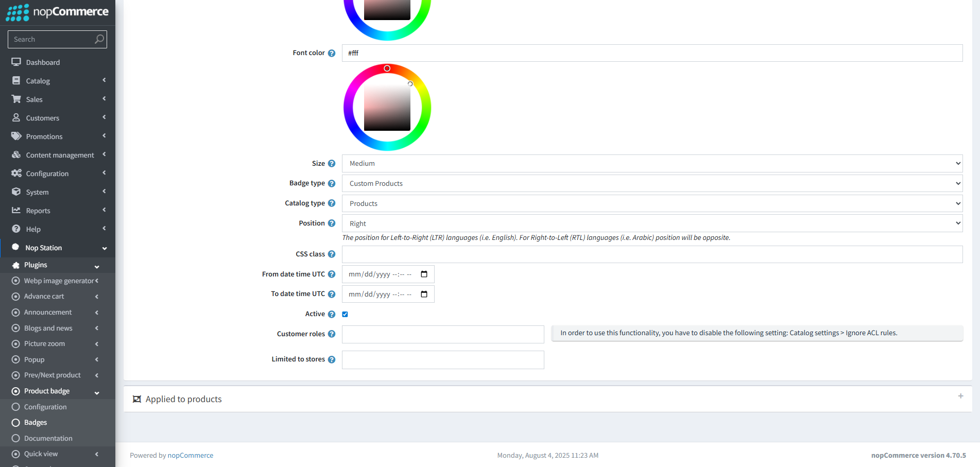The image size is (980, 467).
Task: Click the Font color hex input field
Action: (652, 53)
